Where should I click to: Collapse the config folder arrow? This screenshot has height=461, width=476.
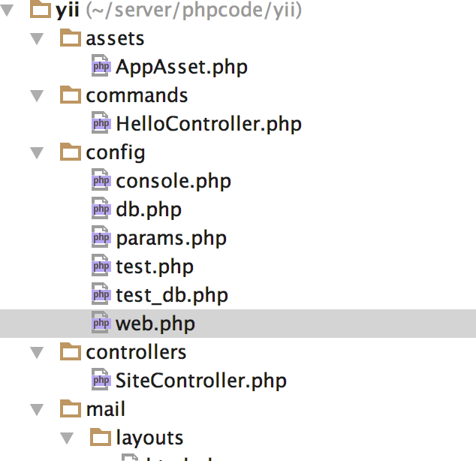(x=37, y=153)
